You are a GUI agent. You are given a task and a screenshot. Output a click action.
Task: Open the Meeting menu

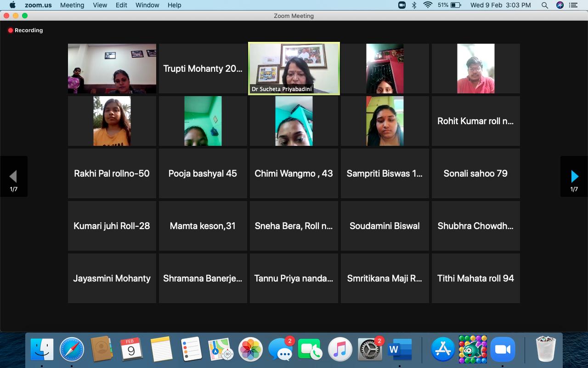click(x=72, y=5)
